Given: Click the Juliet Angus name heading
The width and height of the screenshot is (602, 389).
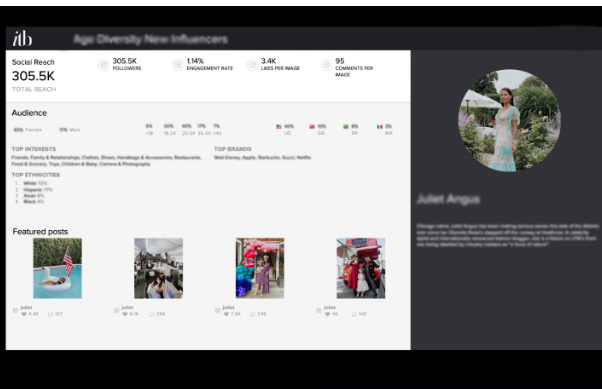Looking at the screenshot, I should pos(448,199).
